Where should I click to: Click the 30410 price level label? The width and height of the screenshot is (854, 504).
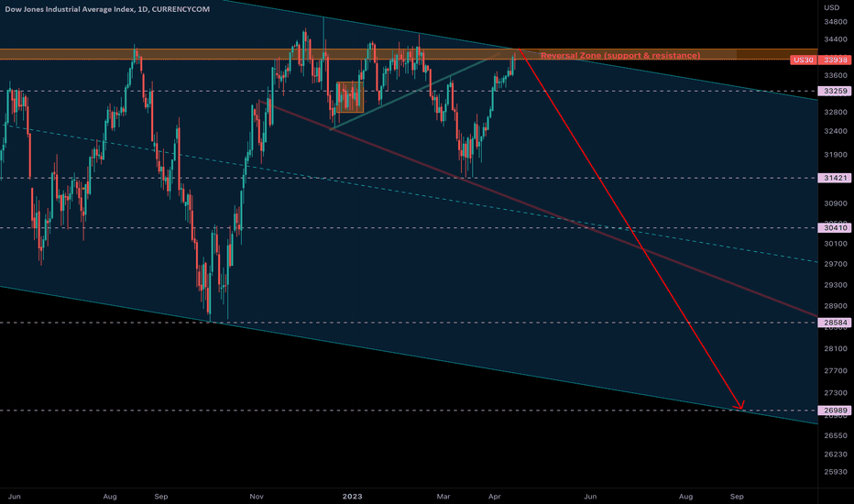pyautogui.click(x=835, y=228)
